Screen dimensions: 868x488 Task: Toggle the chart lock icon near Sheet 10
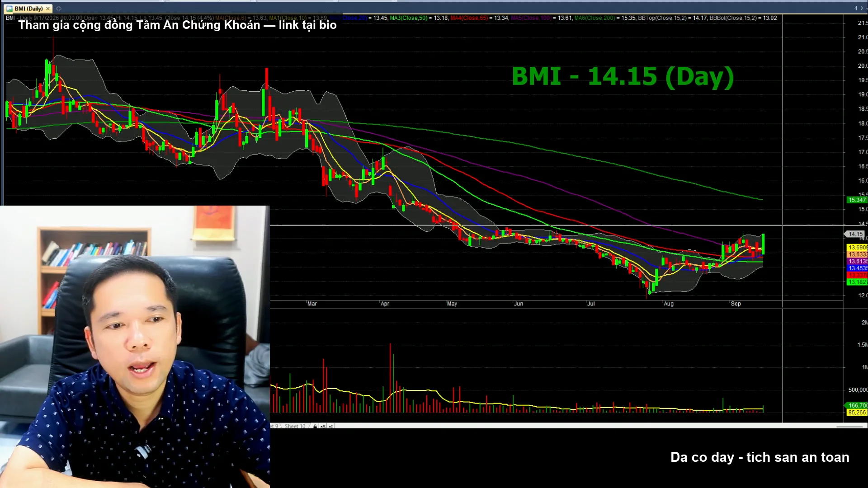tap(315, 426)
